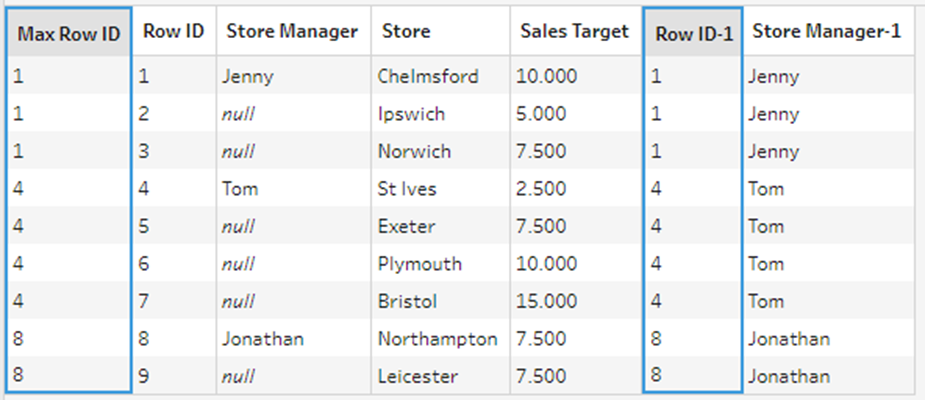Select the Sales Target column header

click(x=574, y=32)
